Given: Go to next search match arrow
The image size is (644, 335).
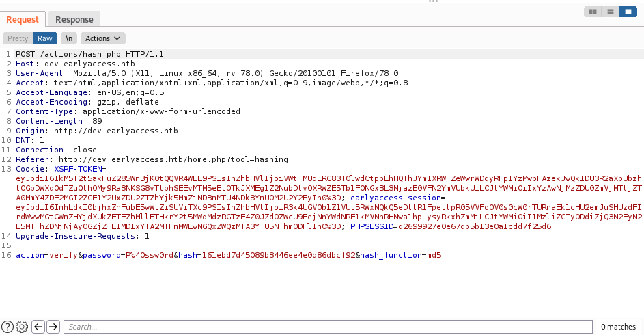Looking at the screenshot, I should pos(53,327).
